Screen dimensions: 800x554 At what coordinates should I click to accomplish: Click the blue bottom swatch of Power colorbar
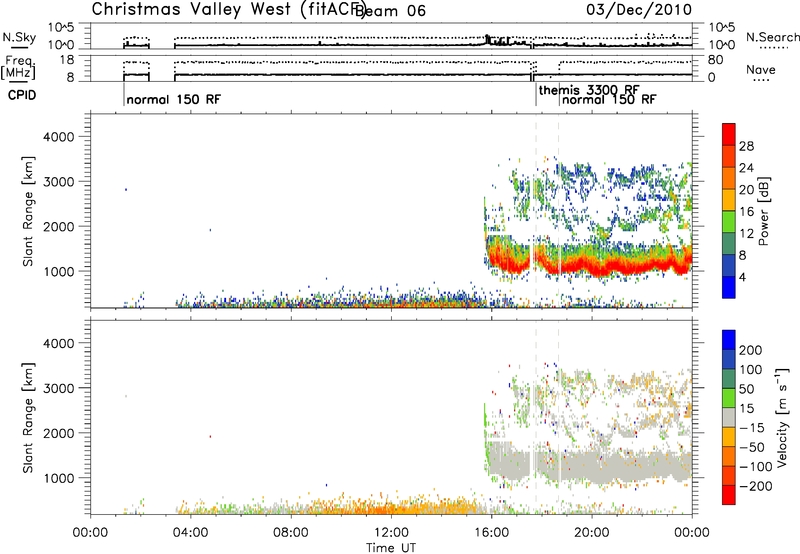729,287
